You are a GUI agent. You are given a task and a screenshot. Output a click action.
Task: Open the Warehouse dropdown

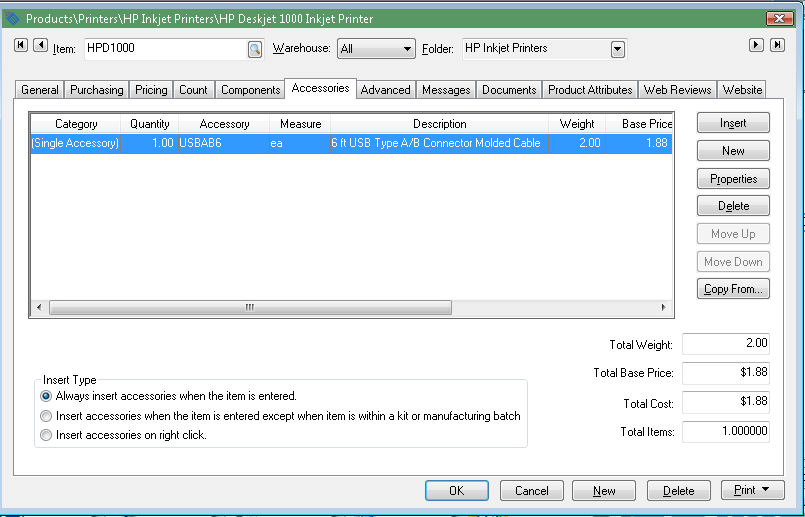(407, 49)
